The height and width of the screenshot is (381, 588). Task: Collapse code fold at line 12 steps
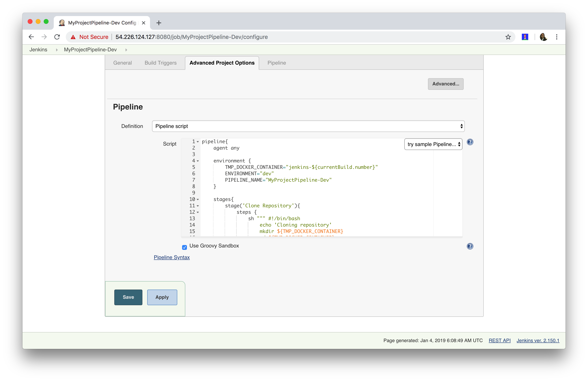pyautogui.click(x=198, y=213)
